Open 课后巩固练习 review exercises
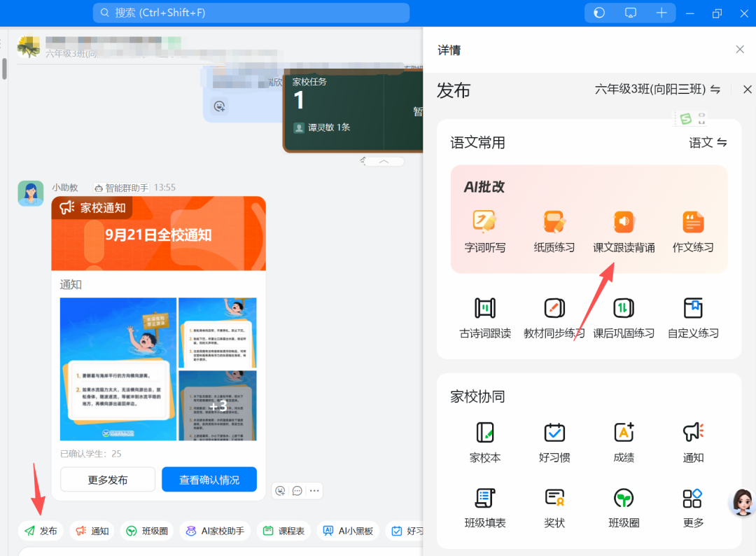 pyautogui.click(x=624, y=317)
